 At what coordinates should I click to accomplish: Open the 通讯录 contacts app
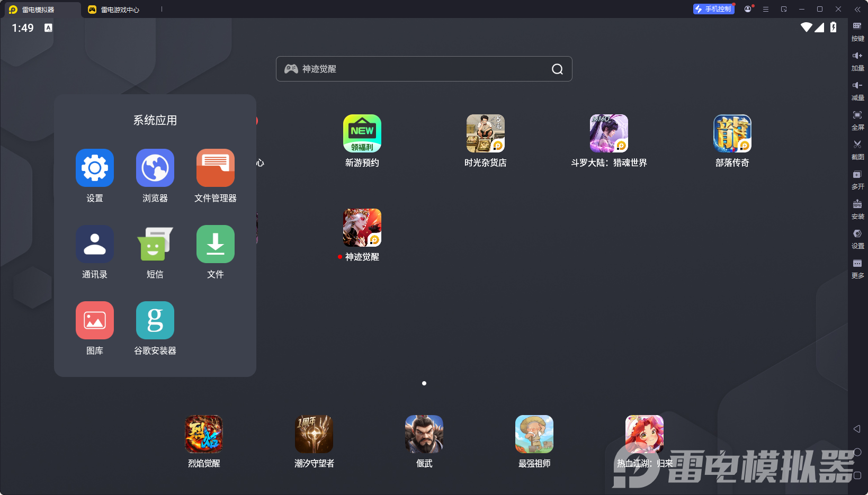(95, 244)
